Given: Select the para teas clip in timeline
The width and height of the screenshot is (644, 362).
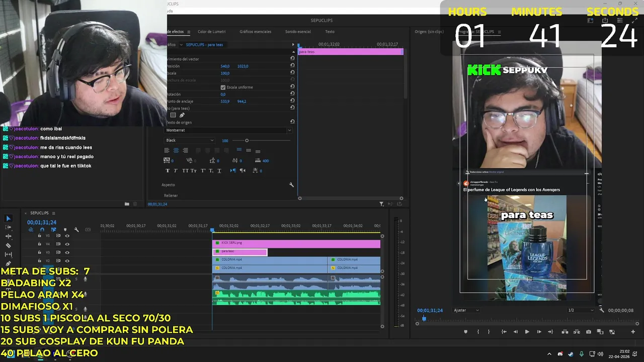Looking at the screenshot, I should 240,252.
